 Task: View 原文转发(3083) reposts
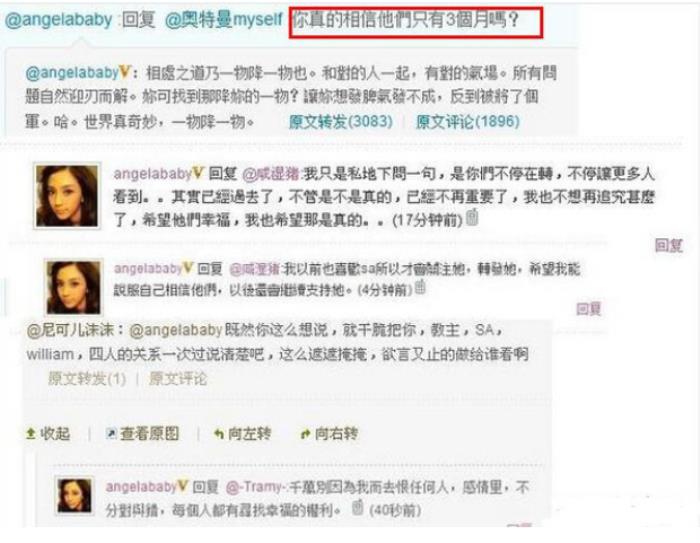341,121
